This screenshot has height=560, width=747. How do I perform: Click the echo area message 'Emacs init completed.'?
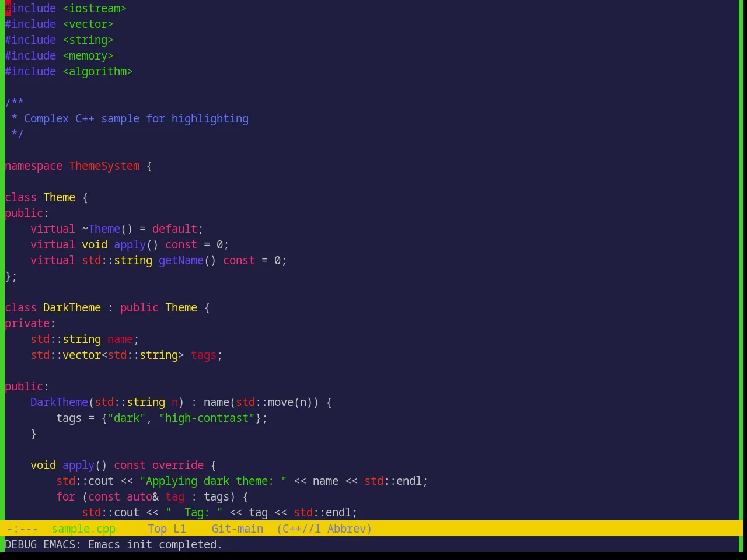click(155, 544)
